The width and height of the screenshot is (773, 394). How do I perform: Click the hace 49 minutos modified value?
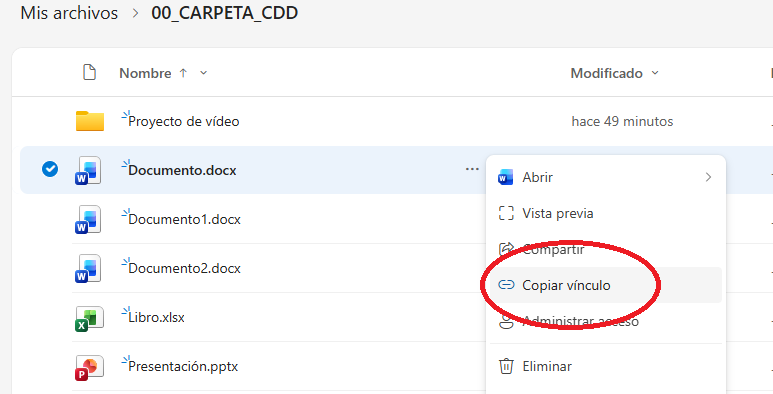coord(622,121)
